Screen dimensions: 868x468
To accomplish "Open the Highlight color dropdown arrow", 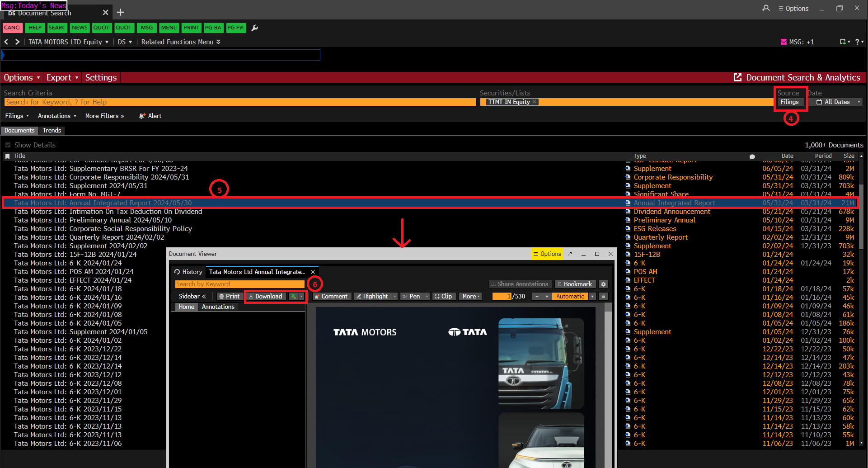I will click(394, 296).
